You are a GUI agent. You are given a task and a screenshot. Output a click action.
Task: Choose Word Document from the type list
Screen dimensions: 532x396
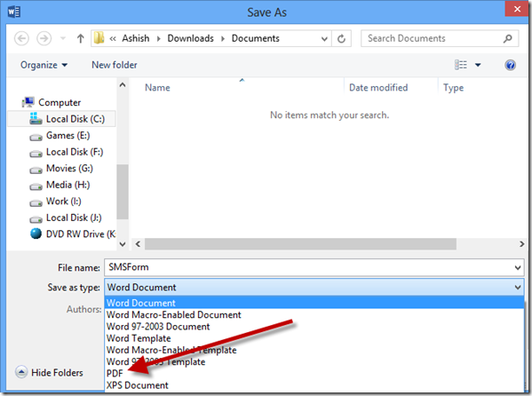click(314, 303)
